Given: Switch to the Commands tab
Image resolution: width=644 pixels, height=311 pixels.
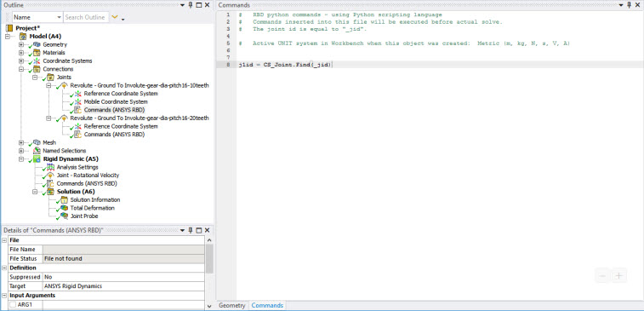Looking at the screenshot, I should click(267, 306).
